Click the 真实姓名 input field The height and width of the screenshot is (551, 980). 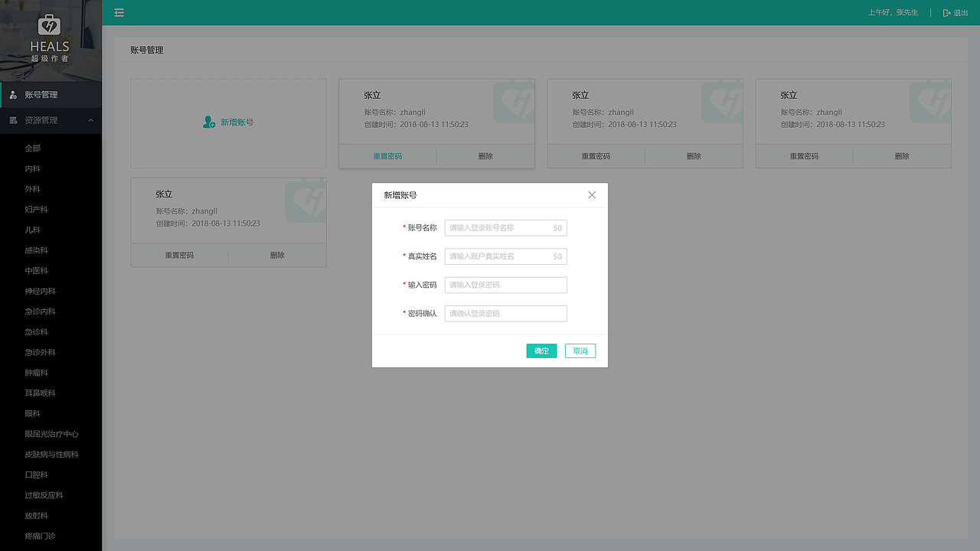point(506,256)
